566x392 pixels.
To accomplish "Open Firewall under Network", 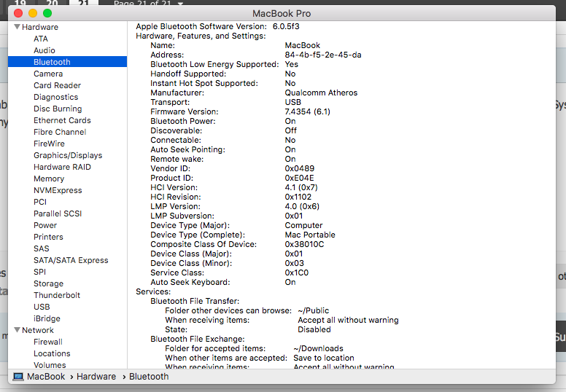I will (48, 342).
